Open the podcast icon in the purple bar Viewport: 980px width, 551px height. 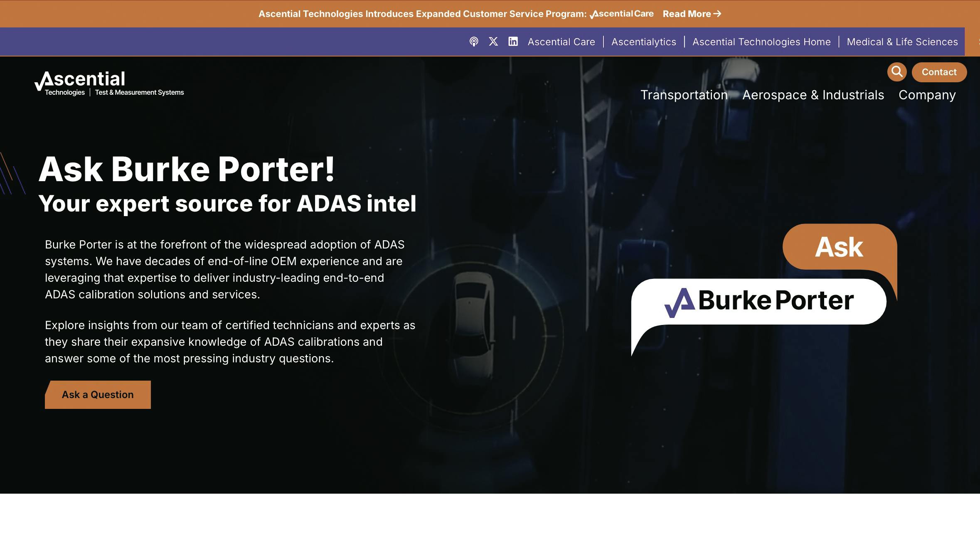coord(474,42)
